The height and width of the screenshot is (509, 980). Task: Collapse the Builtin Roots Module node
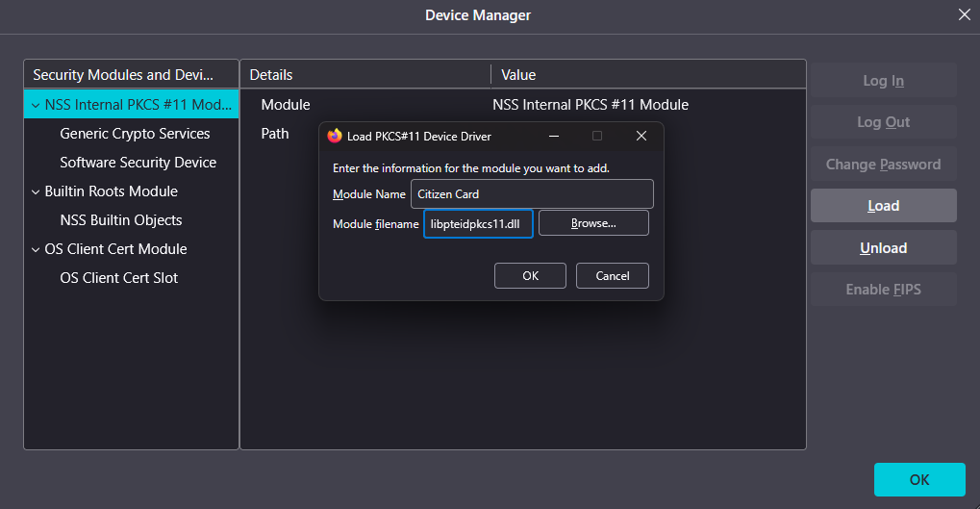(36, 191)
